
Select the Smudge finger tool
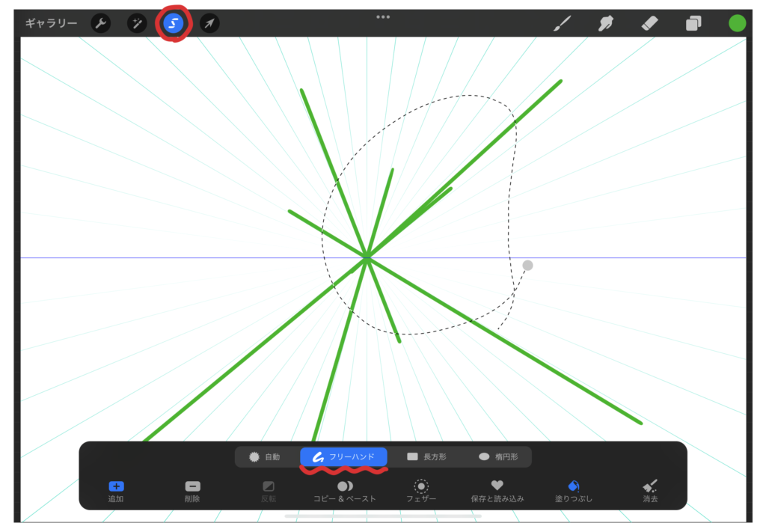pyautogui.click(x=606, y=23)
